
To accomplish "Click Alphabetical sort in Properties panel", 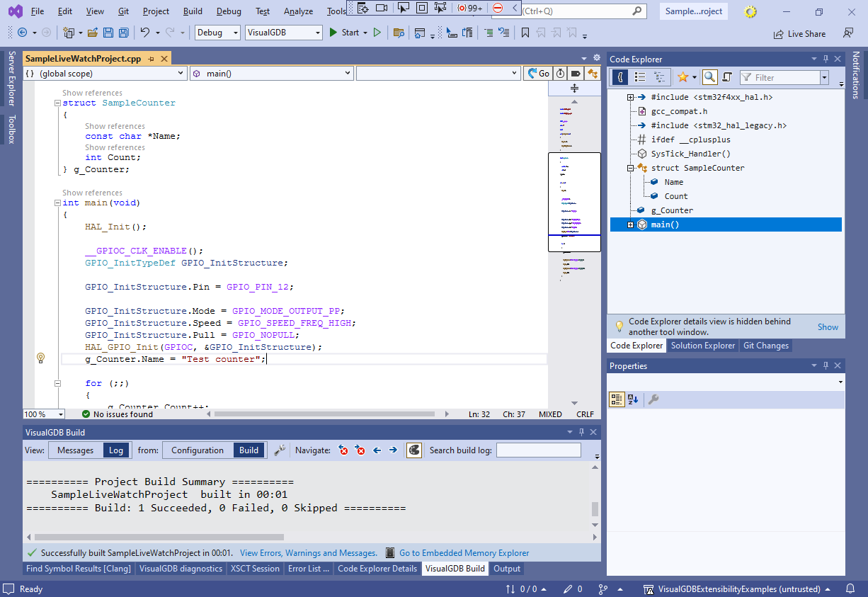I will (x=633, y=399).
